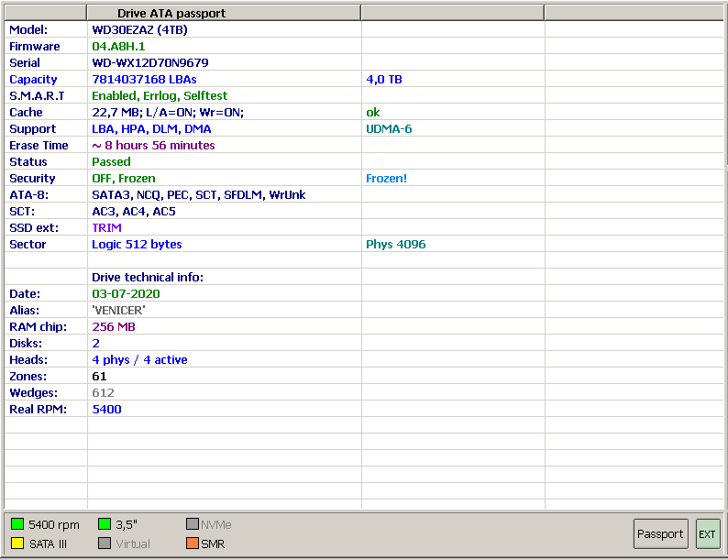The image size is (728, 560).
Task: Click the Heads: row label
Action: pyautogui.click(x=28, y=360)
